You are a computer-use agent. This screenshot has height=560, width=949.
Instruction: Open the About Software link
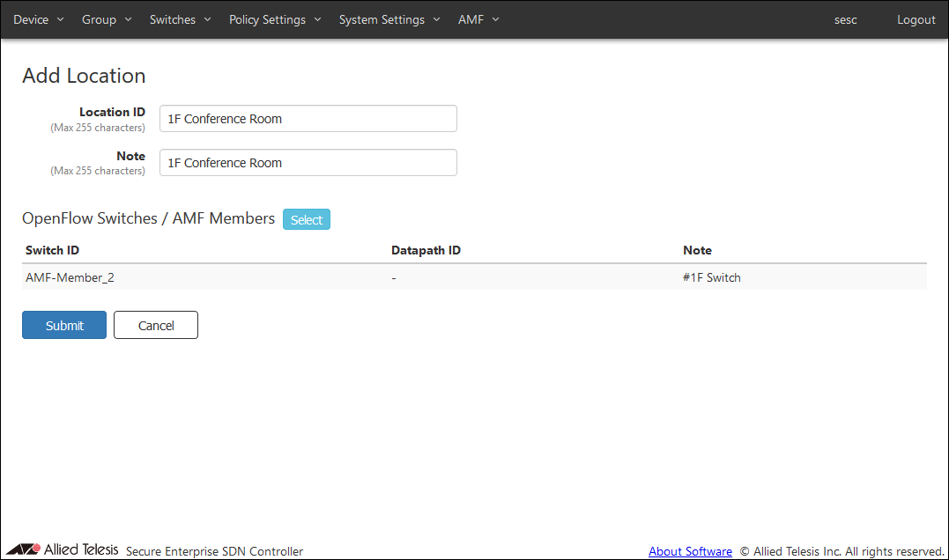click(x=690, y=551)
